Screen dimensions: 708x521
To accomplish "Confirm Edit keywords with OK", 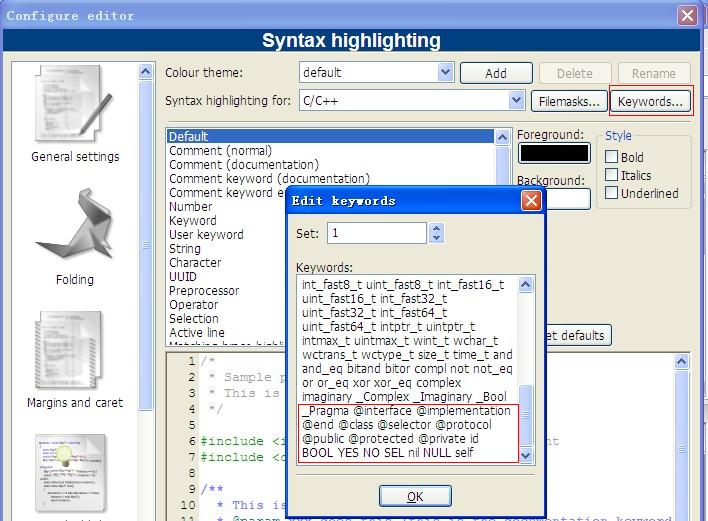I will 415,496.
